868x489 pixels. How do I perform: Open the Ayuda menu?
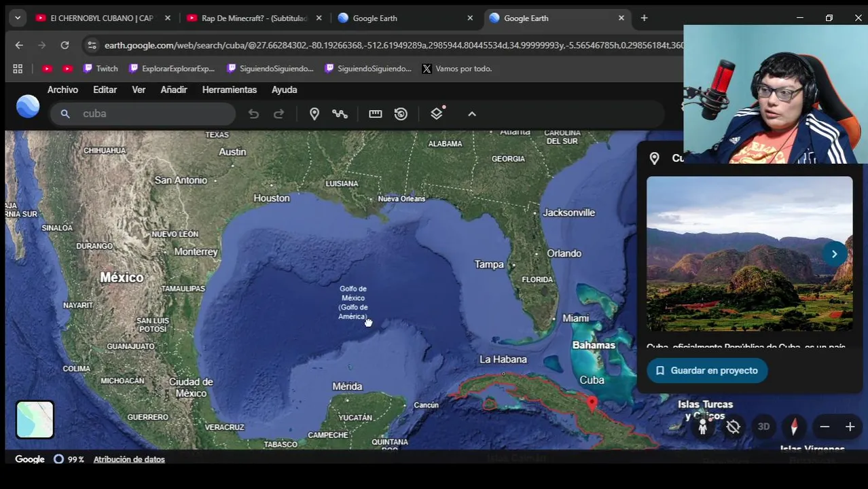pos(285,90)
